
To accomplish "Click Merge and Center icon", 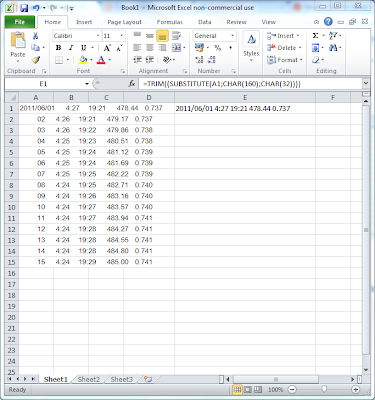I will 176,48.
